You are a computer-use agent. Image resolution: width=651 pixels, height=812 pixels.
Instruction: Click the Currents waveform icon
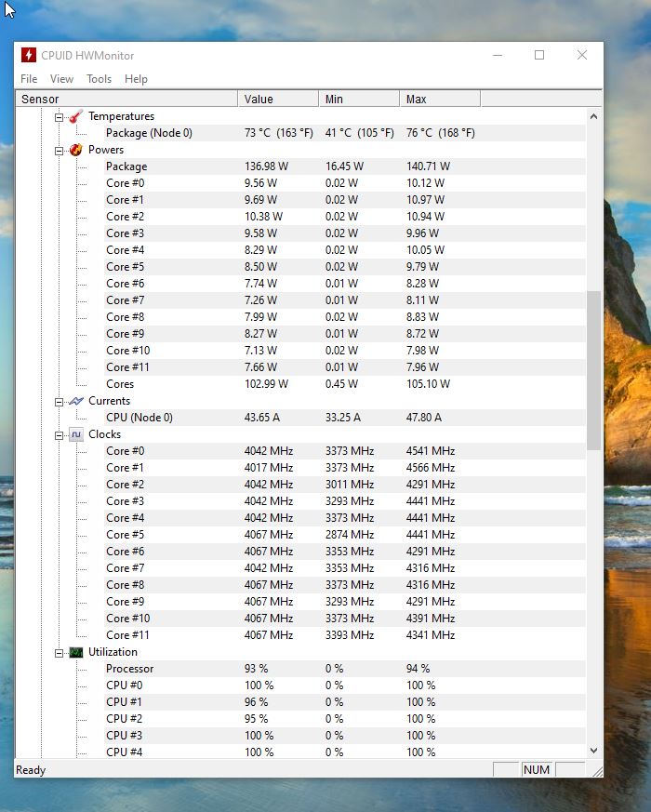click(75, 401)
